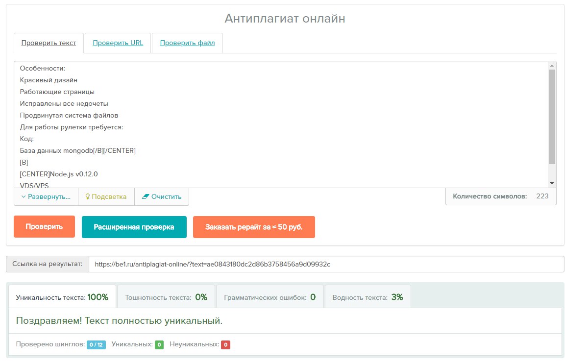The image size is (588, 364).
Task: Click the 'Особенности:' line
Action: (43, 68)
